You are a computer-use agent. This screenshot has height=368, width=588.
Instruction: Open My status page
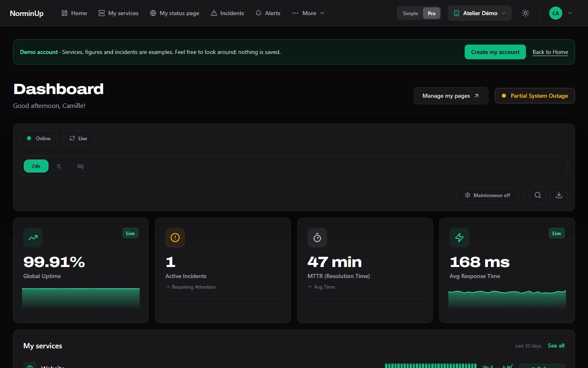click(x=174, y=13)
